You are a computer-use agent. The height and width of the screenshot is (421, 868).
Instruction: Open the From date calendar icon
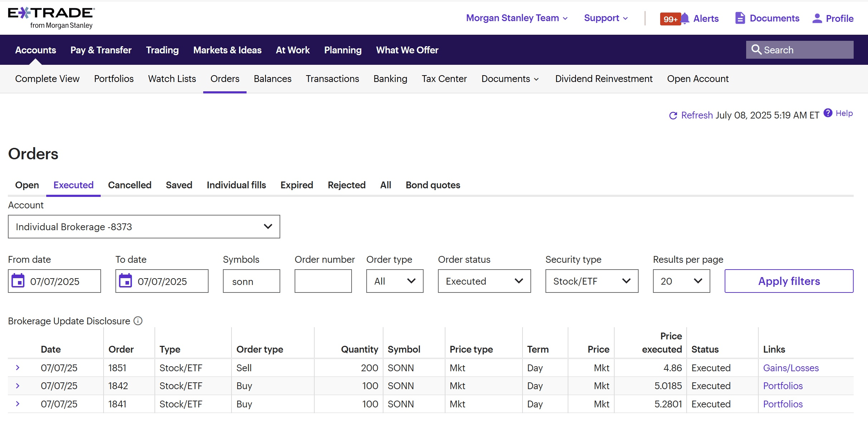[18, 281]
